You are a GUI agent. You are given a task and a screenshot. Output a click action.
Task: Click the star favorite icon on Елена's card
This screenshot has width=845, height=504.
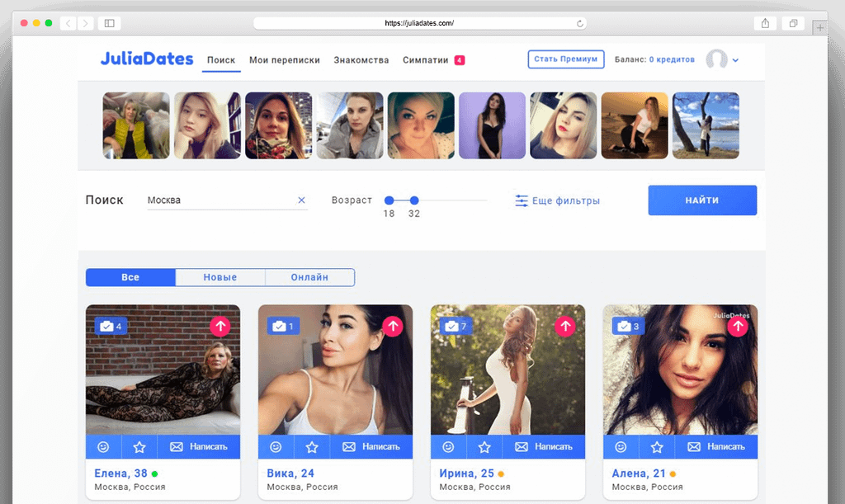[x=139, y=447]
